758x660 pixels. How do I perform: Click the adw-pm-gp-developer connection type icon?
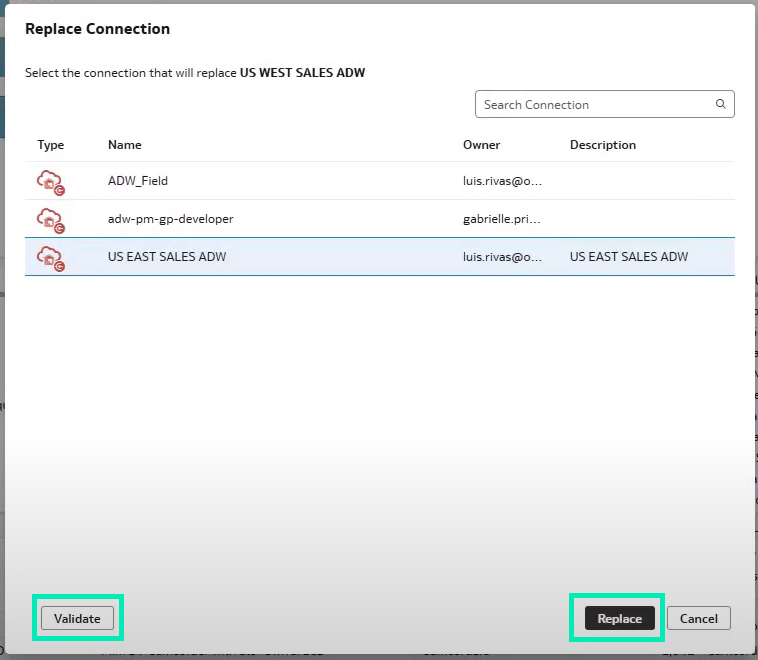pyautogui.click(x=50, y=219)
